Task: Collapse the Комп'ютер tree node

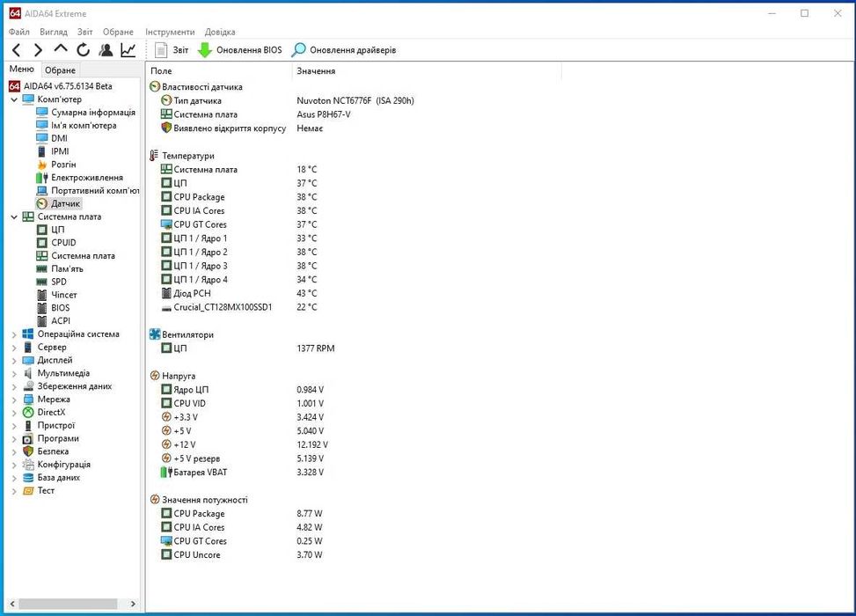Action: click(14, 99)
